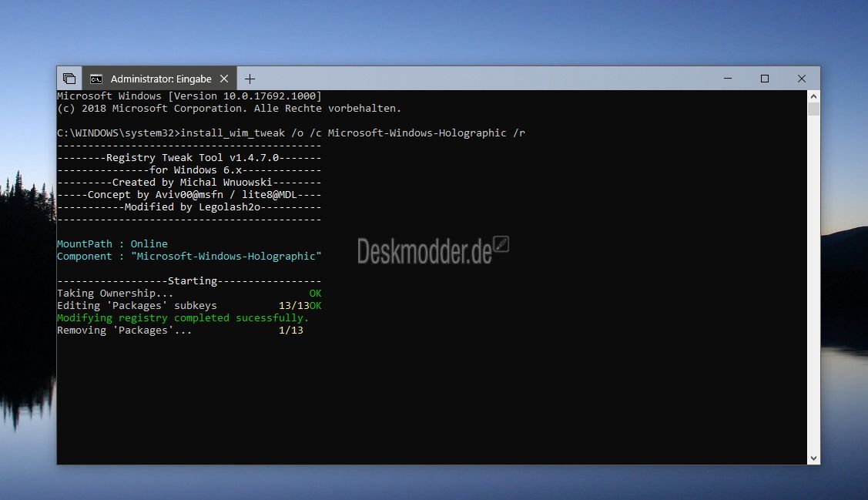Screen dimensions: 868x500
Task: Click the Component Microsoft-Windows-Holographic line
Action: click(189, 257)
